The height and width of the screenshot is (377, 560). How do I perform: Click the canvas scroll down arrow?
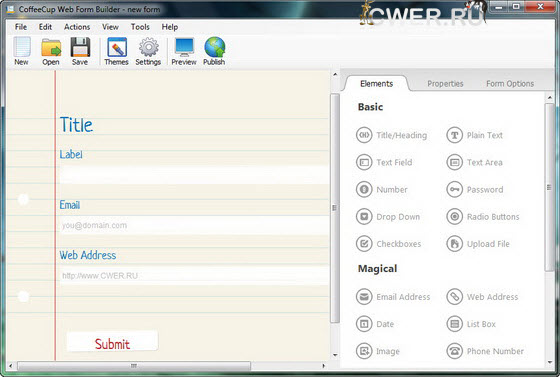point(335,355)
